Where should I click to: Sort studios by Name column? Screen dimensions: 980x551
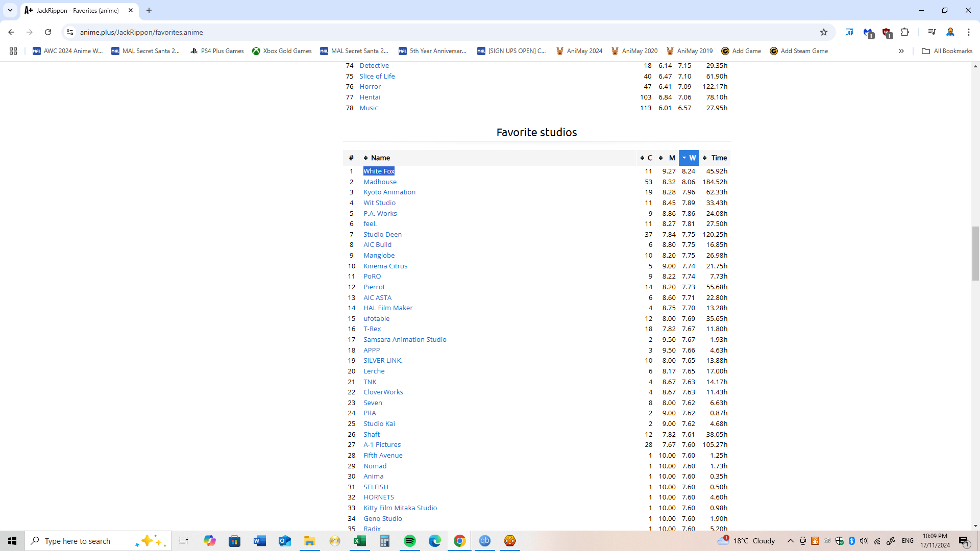point(380,158)
